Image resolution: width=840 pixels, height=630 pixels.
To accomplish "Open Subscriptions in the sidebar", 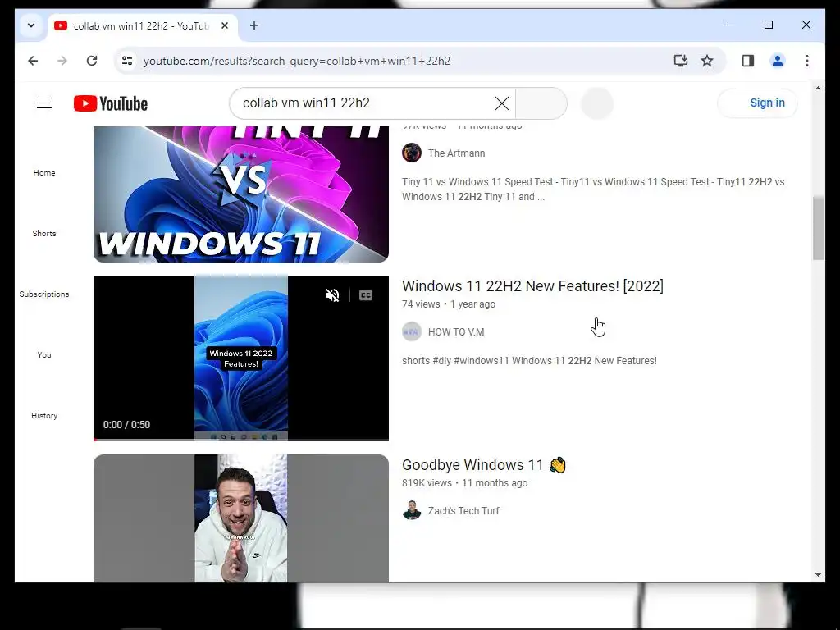I will (44, 294).
